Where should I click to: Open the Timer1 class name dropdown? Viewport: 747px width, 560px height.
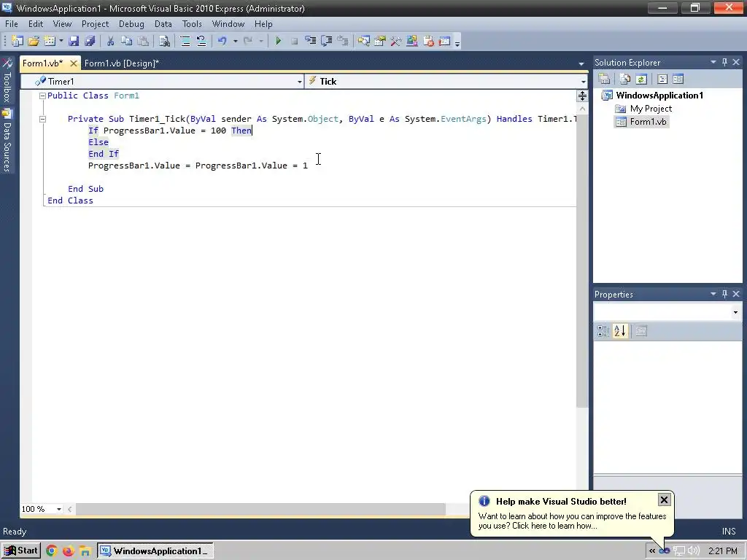coord(300,82)
